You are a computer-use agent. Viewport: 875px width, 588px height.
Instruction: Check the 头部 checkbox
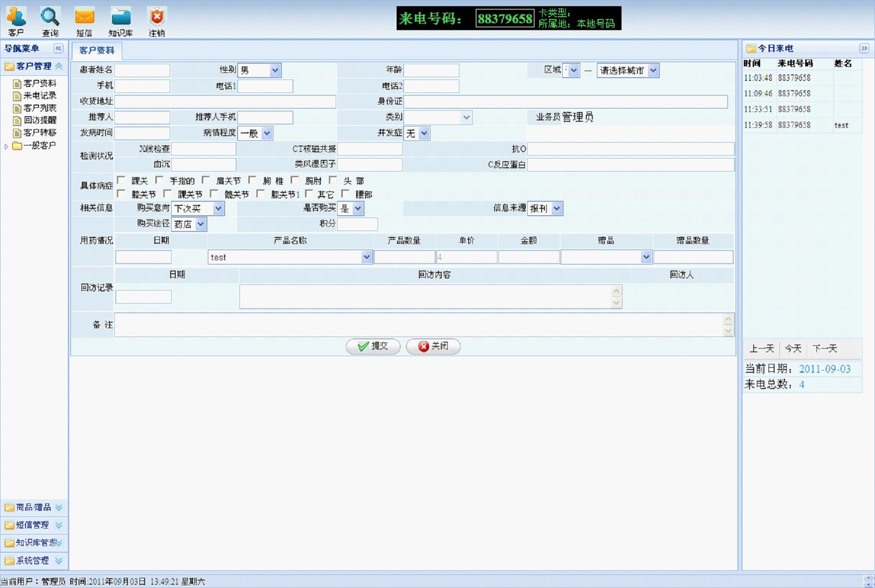coord(333,180)
